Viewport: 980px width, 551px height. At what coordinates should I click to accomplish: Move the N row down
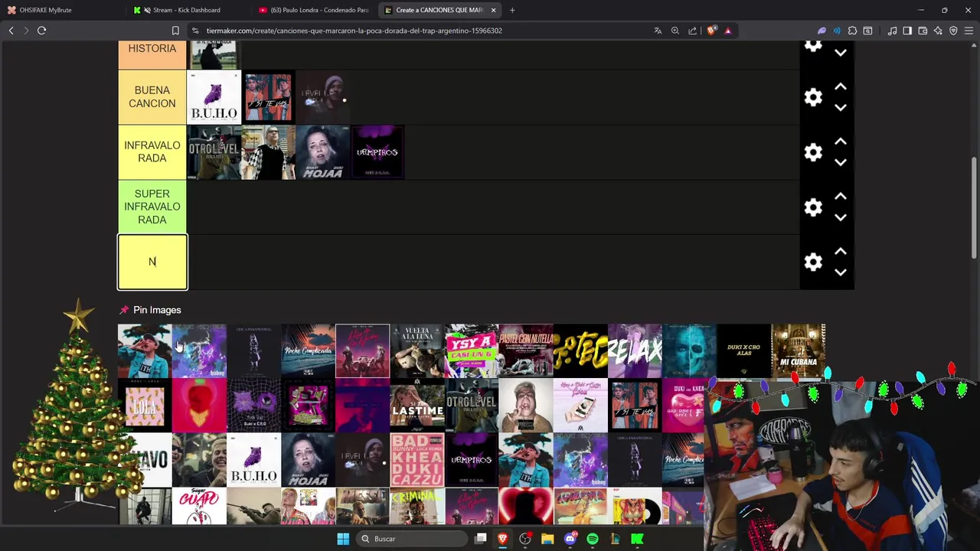840,272
